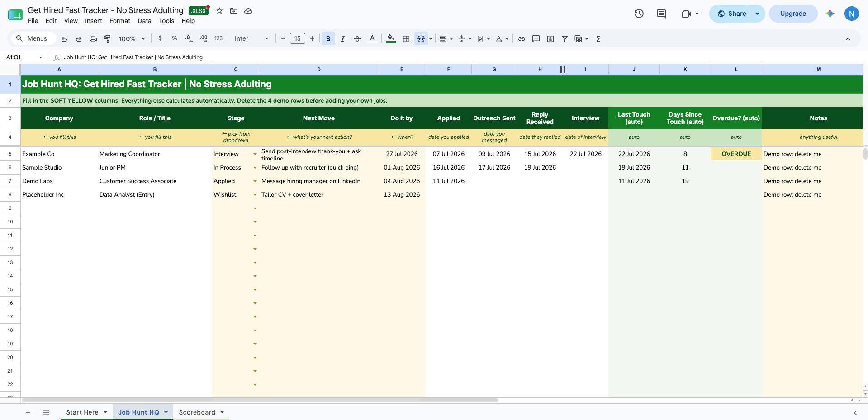Click the Upgrade button

pyautogui.click(x=793, y=14)
